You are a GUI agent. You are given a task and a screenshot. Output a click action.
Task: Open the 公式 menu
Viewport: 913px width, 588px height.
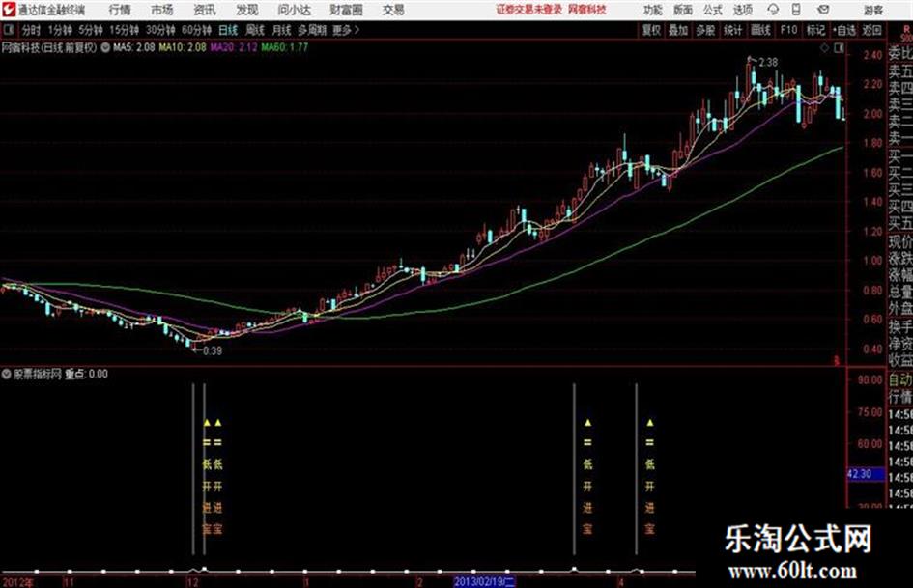pyautogui.click(x=713, y=10)
